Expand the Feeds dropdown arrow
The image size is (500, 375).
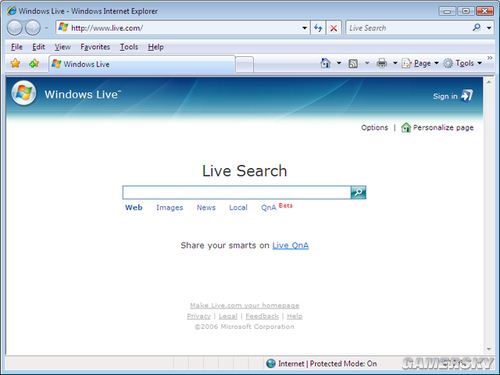click(367, 63)
